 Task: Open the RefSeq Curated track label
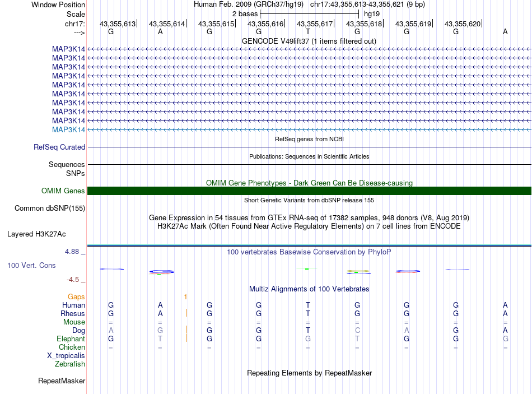click(x=59, y=147)
